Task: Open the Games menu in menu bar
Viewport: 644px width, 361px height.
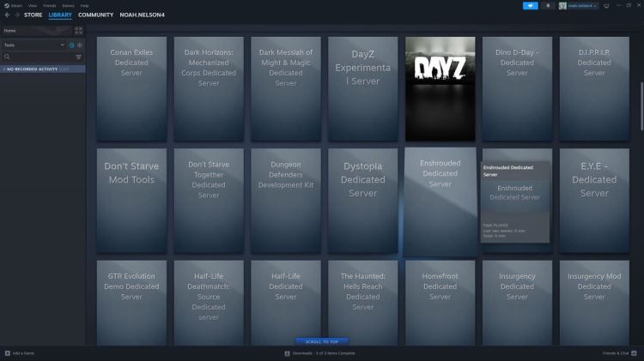Action: point(67,5)
